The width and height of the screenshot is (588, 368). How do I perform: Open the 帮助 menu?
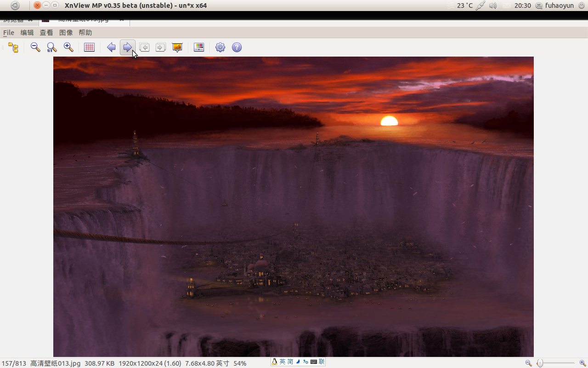(x=85, y=33)
